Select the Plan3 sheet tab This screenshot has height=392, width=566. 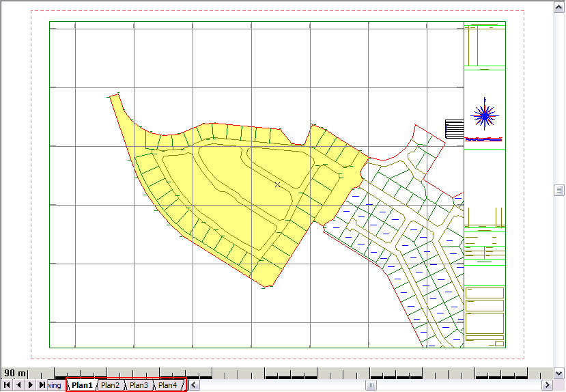pos(139,385)
